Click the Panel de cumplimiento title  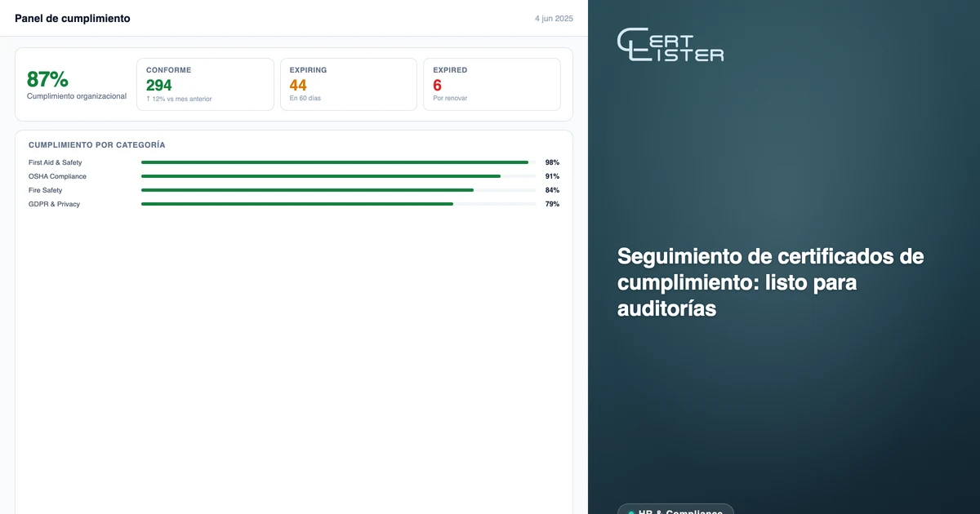72,18
